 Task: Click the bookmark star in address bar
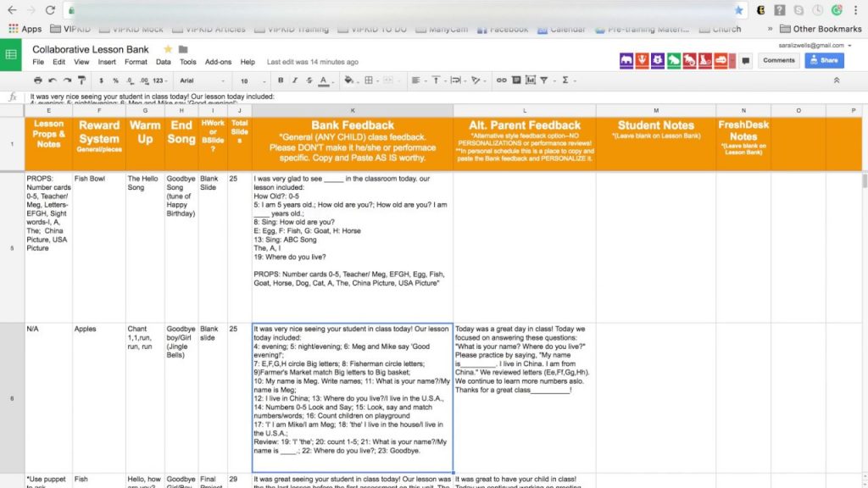pyautogui.click(x=739, y=10)
